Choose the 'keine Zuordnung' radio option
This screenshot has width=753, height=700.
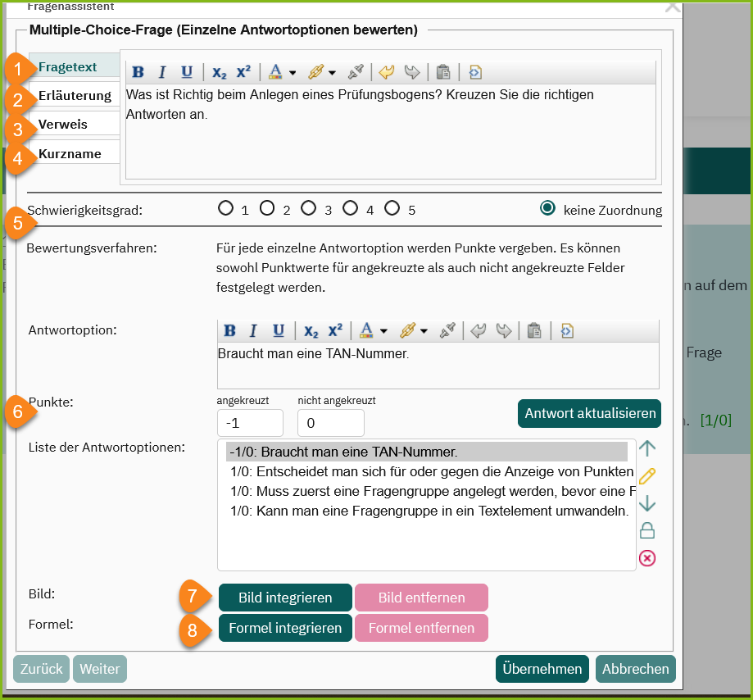[x=548, y=208]
